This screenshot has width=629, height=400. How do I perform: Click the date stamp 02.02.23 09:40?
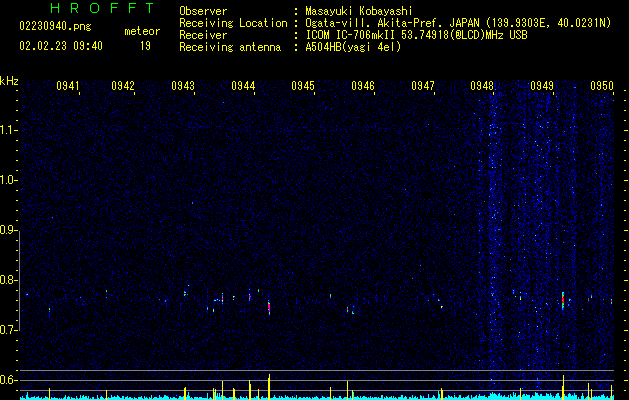[61, 46]
